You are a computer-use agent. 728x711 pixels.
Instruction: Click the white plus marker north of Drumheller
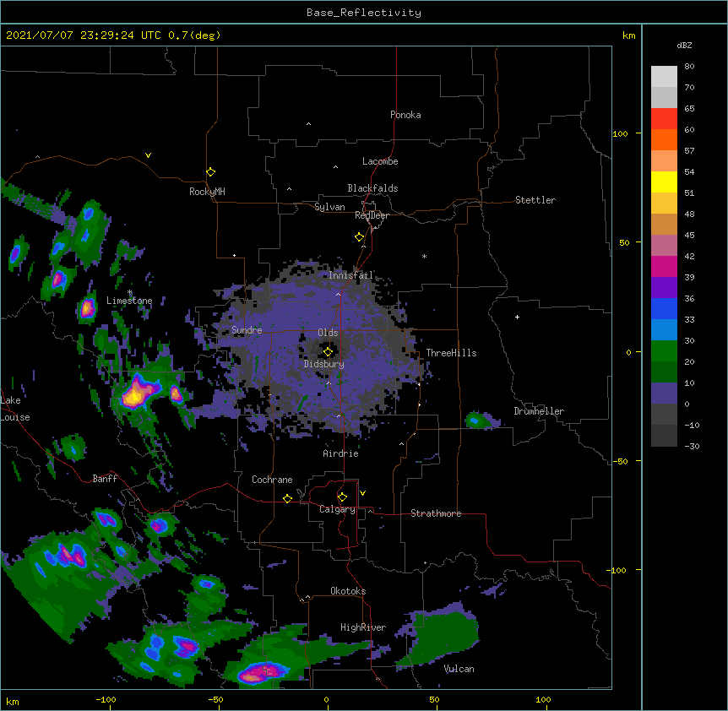click(517, 317)
